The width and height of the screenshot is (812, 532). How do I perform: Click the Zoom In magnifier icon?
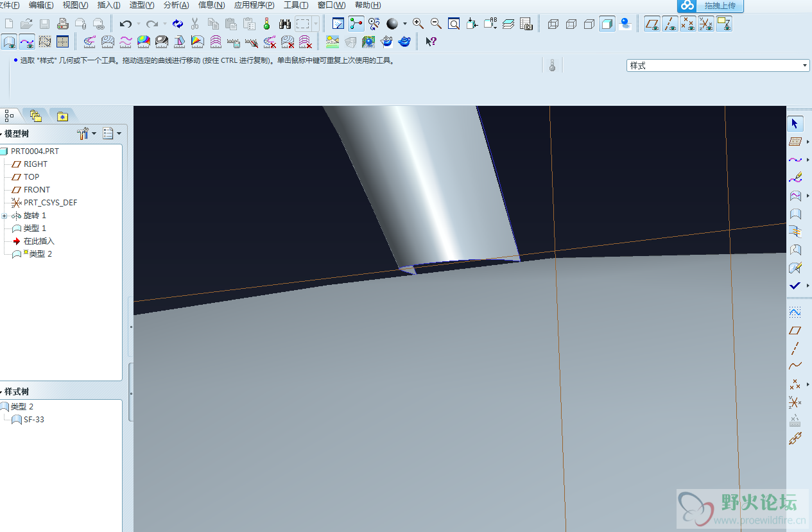(x=418, y=24)
